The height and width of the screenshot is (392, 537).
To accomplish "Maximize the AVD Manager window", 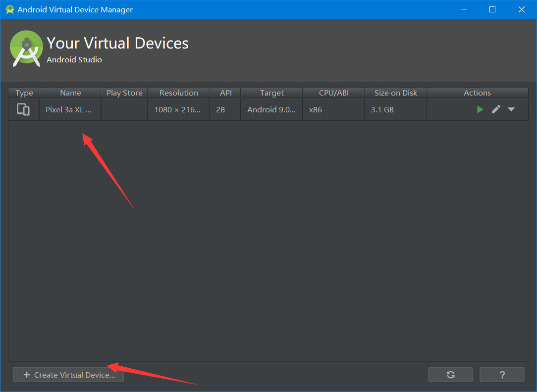I will (x=492, y=9).
